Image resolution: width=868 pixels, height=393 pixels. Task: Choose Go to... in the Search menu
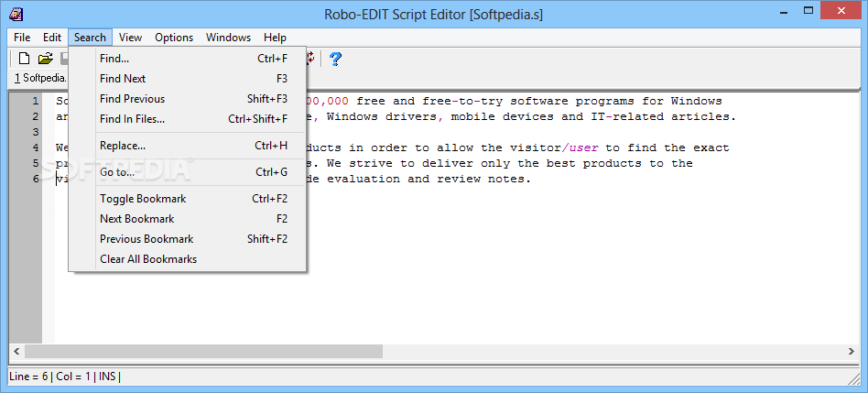[x=188, y=172]
